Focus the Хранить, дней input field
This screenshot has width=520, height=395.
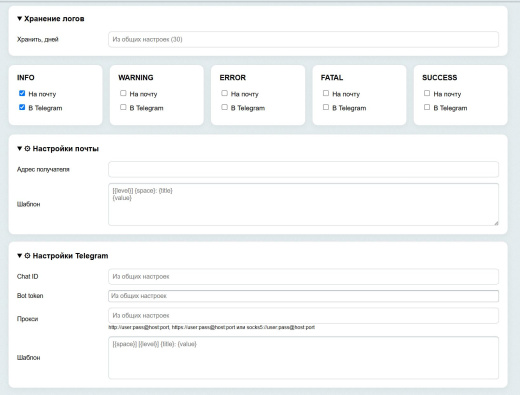[303, 39]
